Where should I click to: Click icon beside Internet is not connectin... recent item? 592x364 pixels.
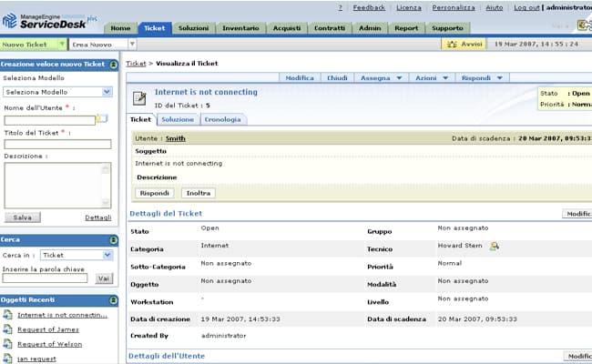pyautogui.click(x=7, y=315)
